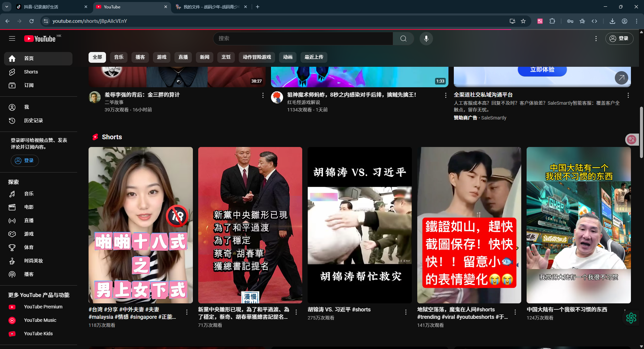644x349 pixels.
Task: Open options menu for 羞辱李强的背后 video
Action: point(263,95)
